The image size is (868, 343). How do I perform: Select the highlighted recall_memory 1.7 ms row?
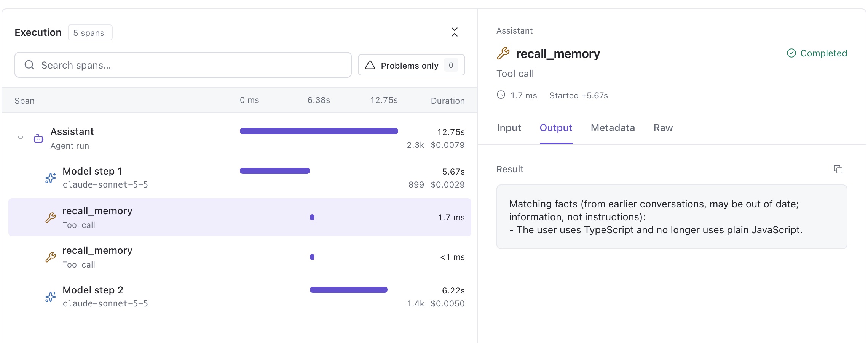click(240, 217)
